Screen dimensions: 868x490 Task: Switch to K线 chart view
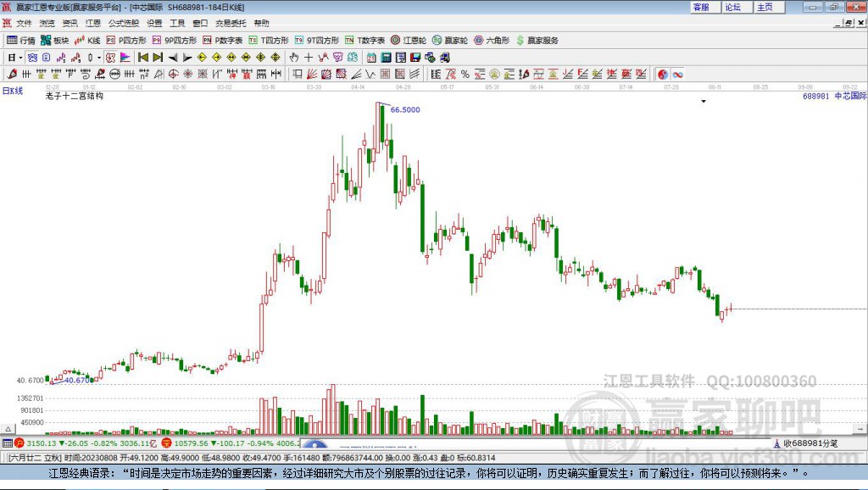(x=87, y=41)
